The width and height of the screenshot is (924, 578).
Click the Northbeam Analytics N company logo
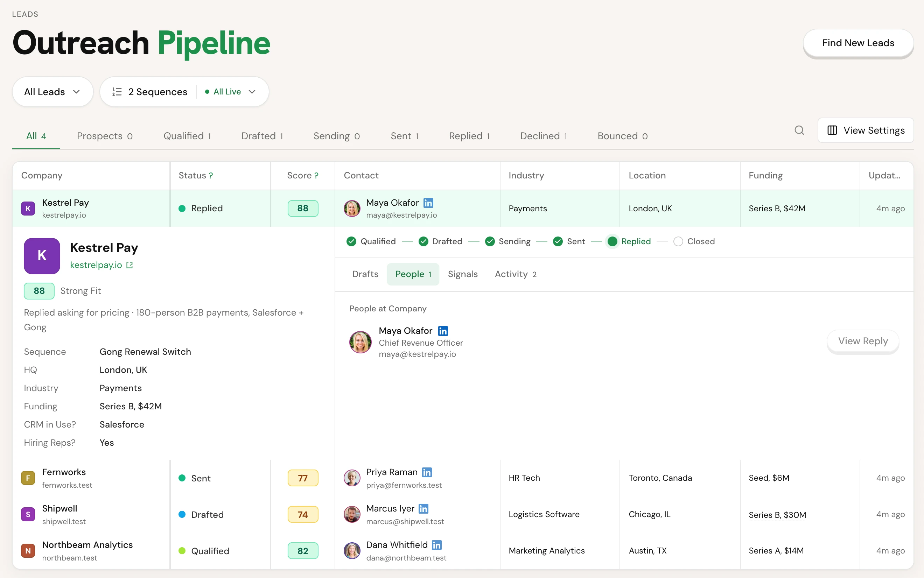pyautogui.click(x=28, y=551)
